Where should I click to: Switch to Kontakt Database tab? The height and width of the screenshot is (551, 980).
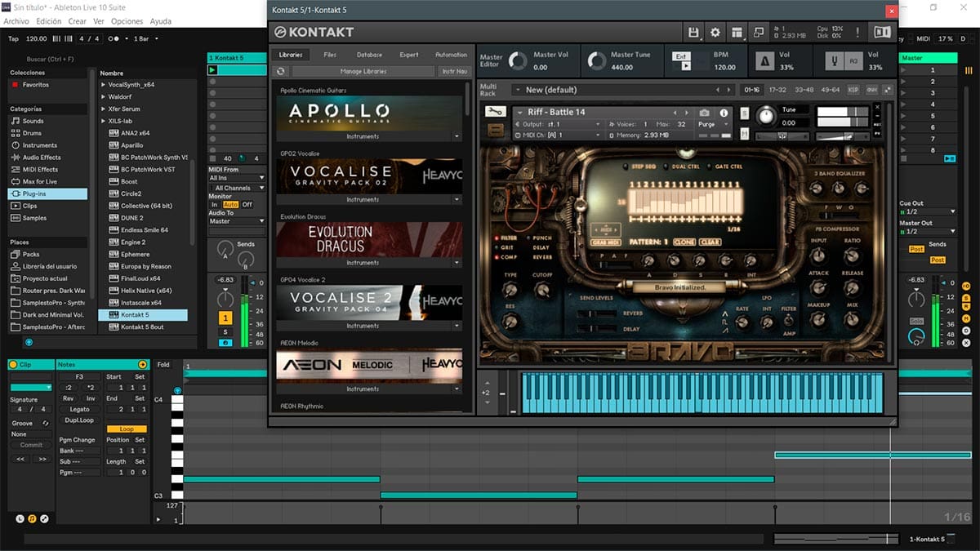tap(369, 55)
